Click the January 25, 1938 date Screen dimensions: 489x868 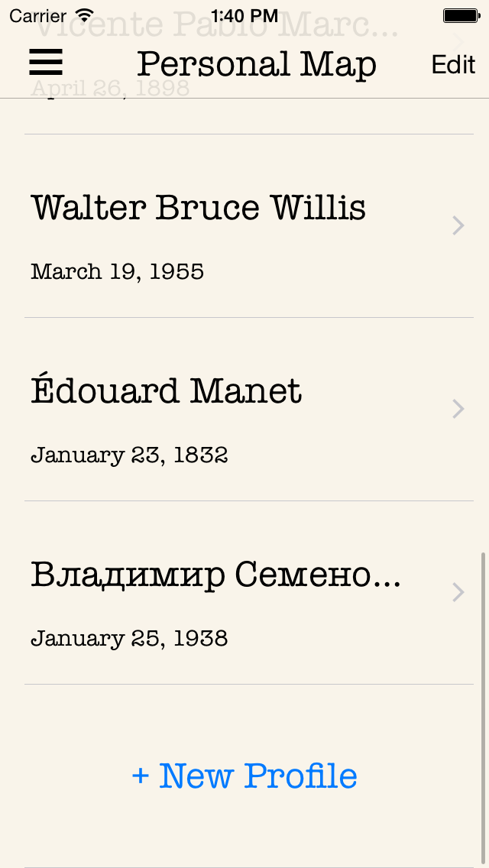coord(130,639)
